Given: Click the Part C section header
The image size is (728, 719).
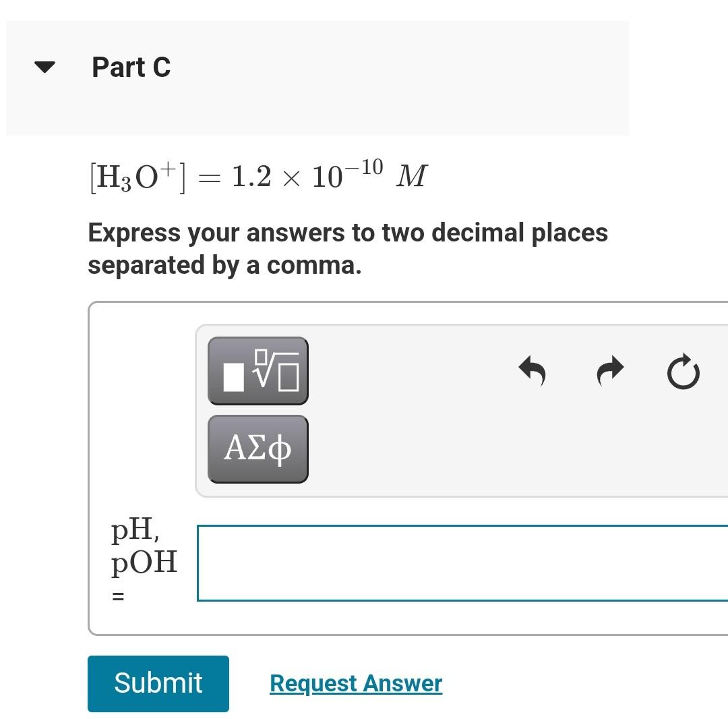Looking at the screenshot, I should click(132, 66).
